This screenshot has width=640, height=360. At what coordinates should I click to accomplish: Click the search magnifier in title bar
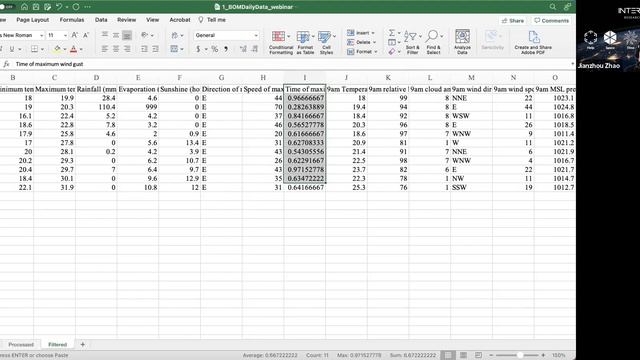click(x=553, y=7)
